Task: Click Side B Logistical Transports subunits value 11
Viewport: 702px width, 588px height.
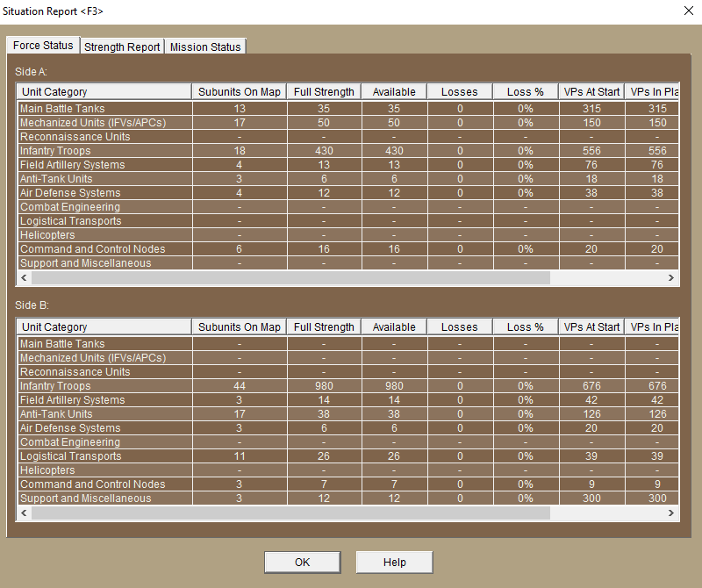Action: (240, 455)
